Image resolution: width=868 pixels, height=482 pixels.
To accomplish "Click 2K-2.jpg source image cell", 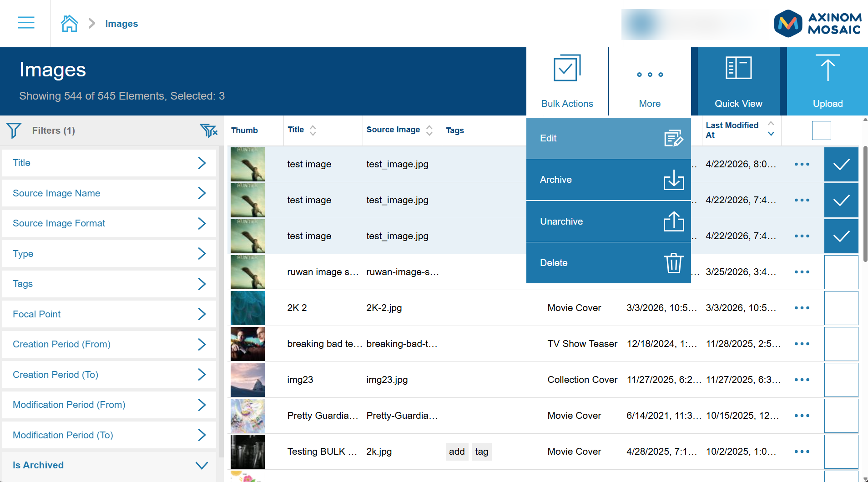I will click(x=384, y=308).
